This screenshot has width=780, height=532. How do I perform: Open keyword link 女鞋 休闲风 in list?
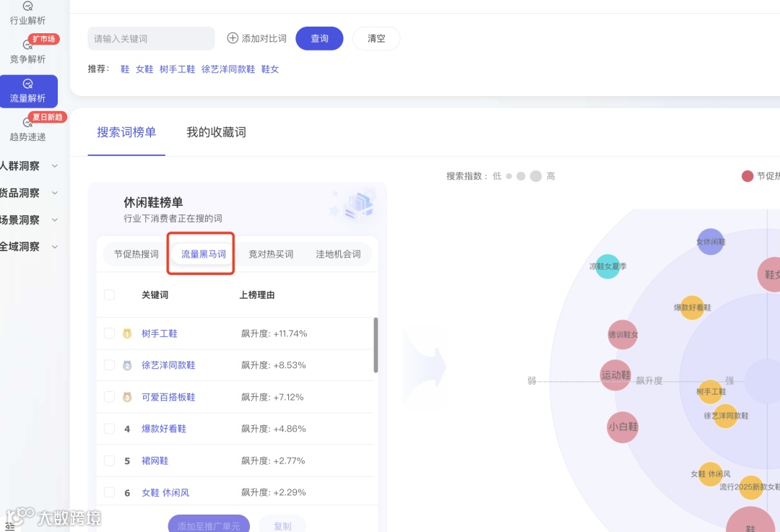click(x=165, y=493)
